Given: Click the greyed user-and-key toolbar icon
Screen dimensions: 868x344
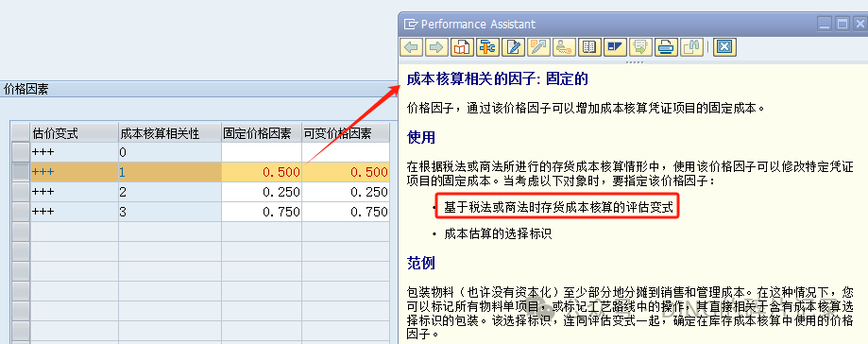Looking at the screenshot, I should coord(564,47).
